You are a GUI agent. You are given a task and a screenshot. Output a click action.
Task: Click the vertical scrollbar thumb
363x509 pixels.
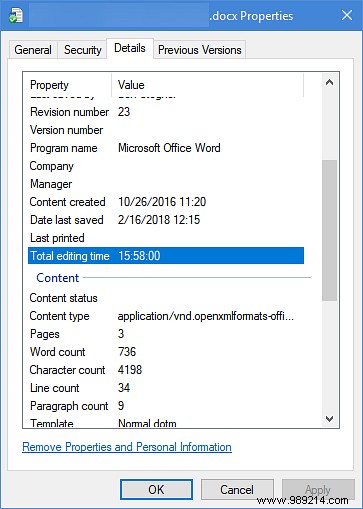(x=329, y=230)
